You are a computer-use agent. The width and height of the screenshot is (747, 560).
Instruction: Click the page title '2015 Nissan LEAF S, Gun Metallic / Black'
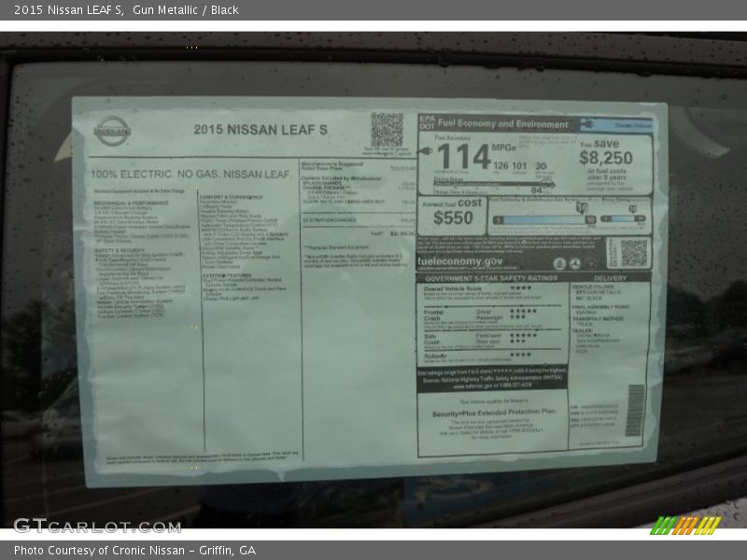(126, 10)
